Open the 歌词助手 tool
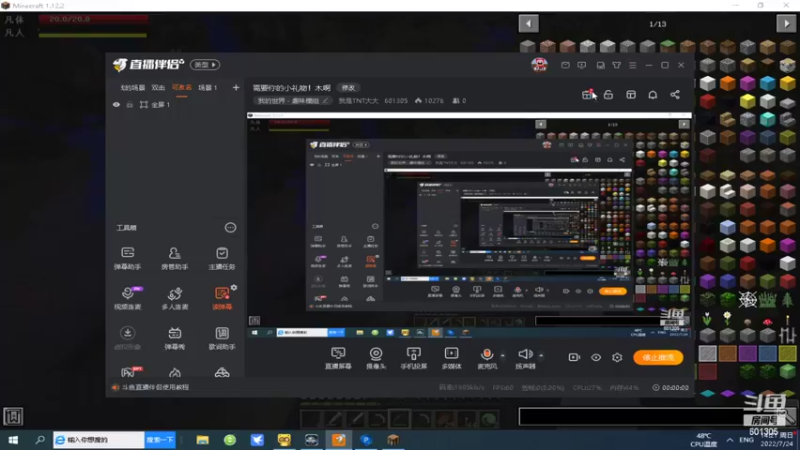The height and width of the screenshot is (450, 800). pyautogui.click(x=222, y=338)
